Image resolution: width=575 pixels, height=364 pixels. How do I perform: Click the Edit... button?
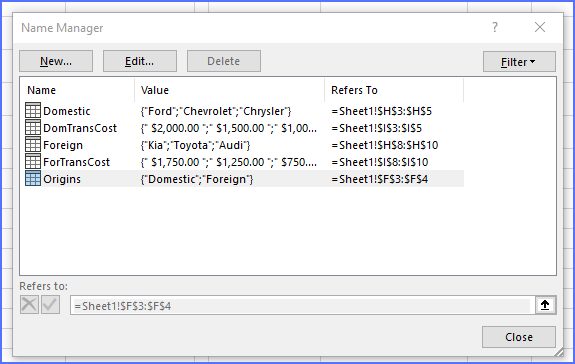pos(139,61)
